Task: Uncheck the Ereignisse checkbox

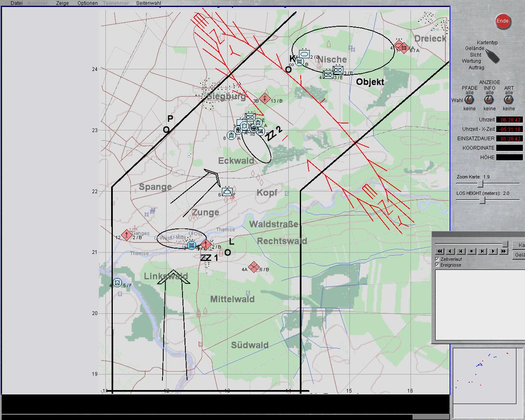Action: click(437, 265)
